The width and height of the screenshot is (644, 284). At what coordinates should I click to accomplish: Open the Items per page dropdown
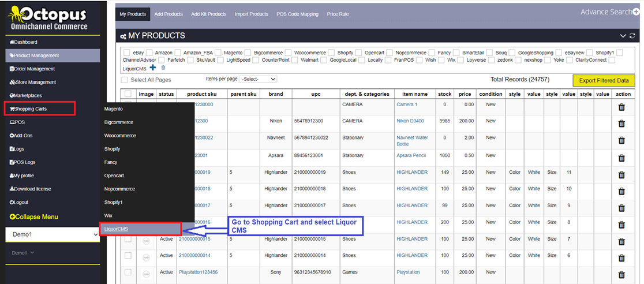click(x=259, y=79)
